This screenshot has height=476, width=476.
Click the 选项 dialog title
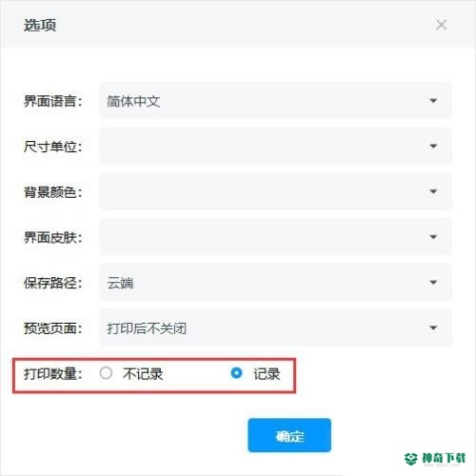[x=40, y=25]
